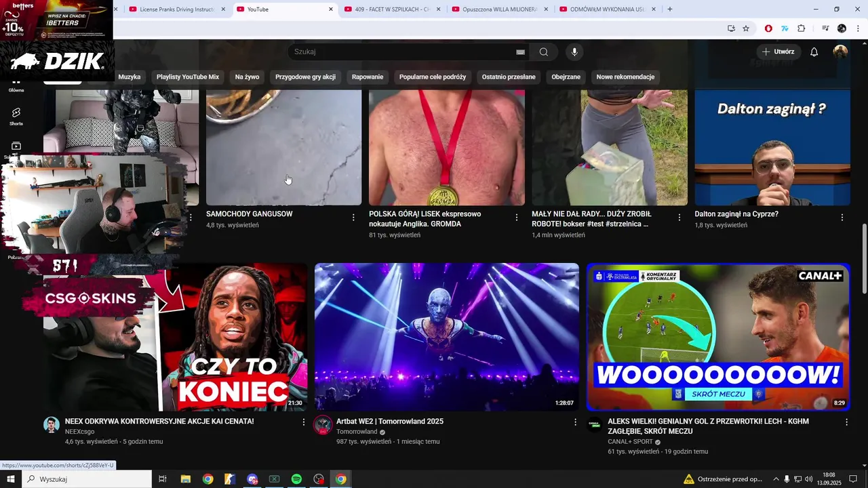Open the Chrome media control icon

coord(825,28)
